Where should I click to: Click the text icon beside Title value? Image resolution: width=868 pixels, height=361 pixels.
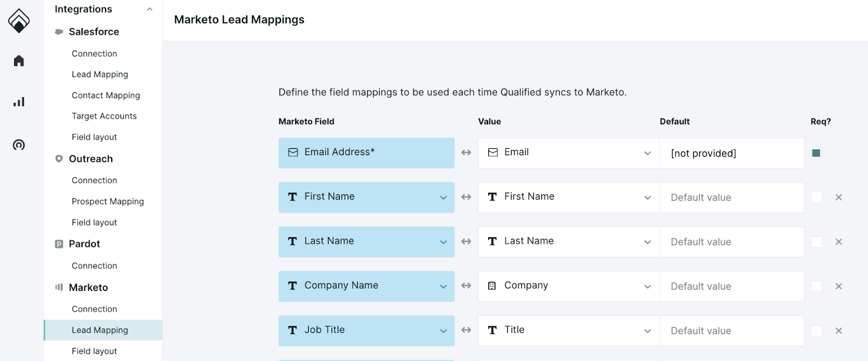492,331
